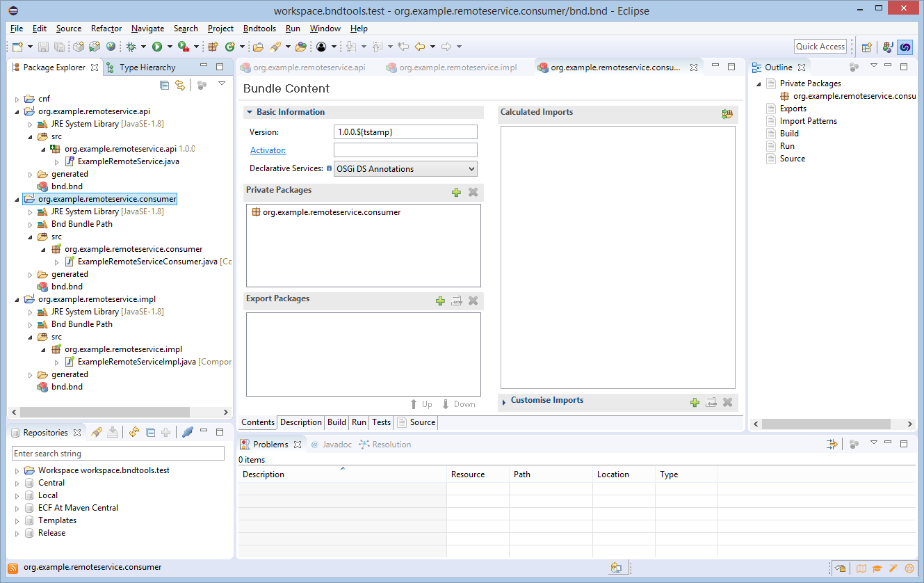
Task: Switch to the Source tab of the bnd editor
Action: pyautogui.click(x=416, y=422)
